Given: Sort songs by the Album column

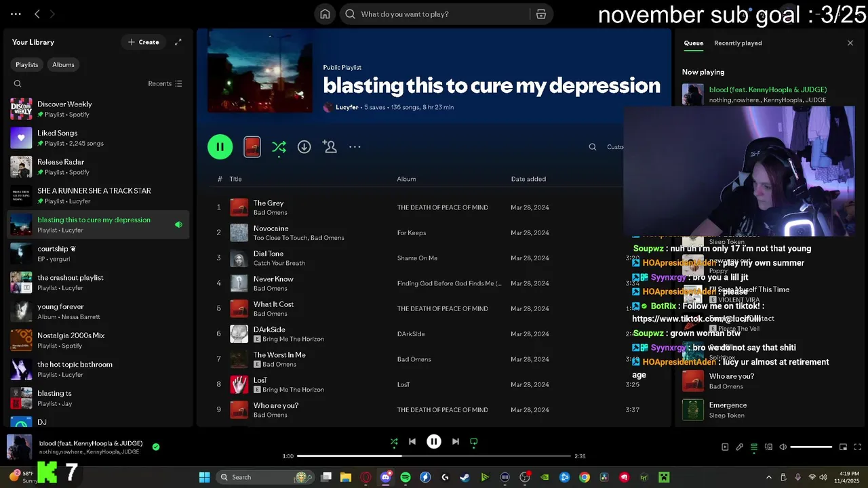Looking at the screenshot, I should tap(406, 179).
